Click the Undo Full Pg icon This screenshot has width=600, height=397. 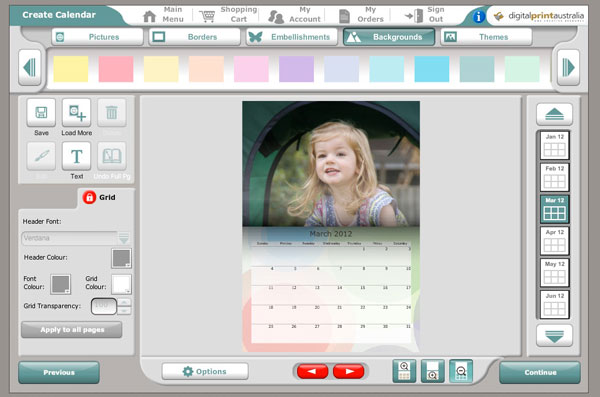click(112, 156)
